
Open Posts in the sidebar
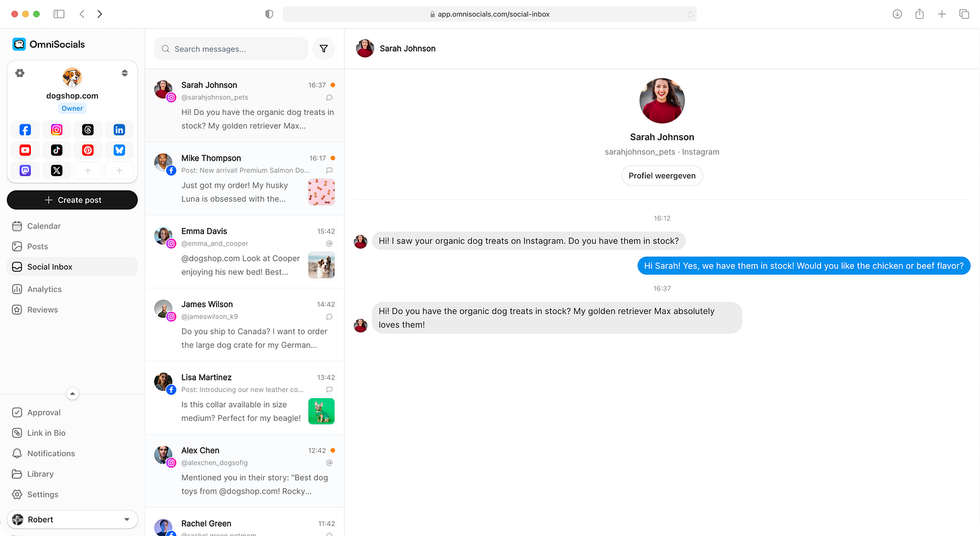(x=72, y=246)
